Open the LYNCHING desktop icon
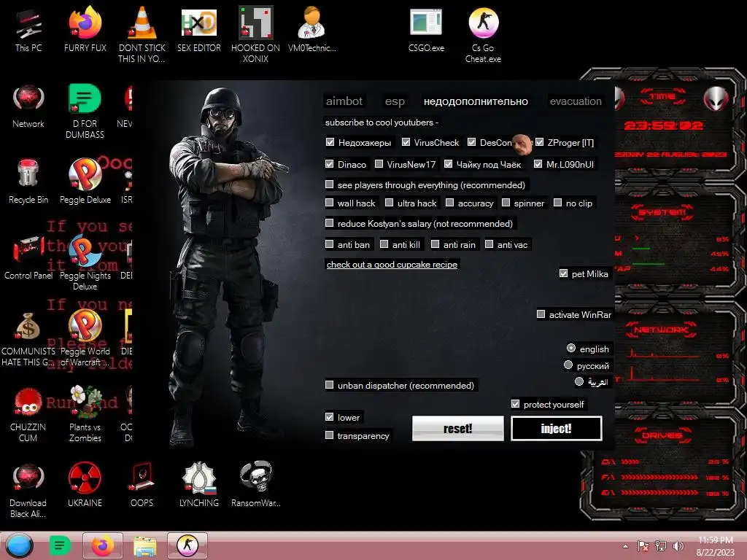Image resolution: width=747 pixels, height=560 pixels. 198,485
